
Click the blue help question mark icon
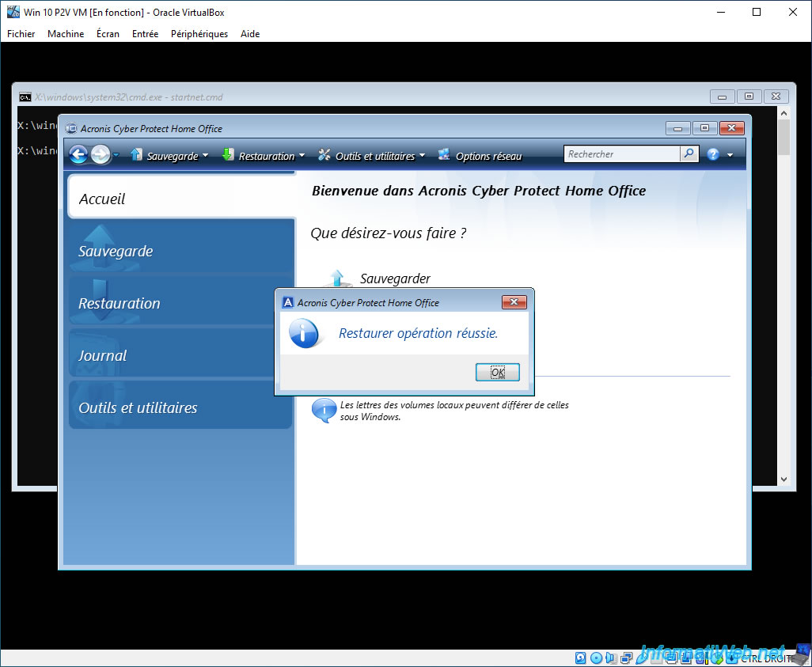coord(713,154)
